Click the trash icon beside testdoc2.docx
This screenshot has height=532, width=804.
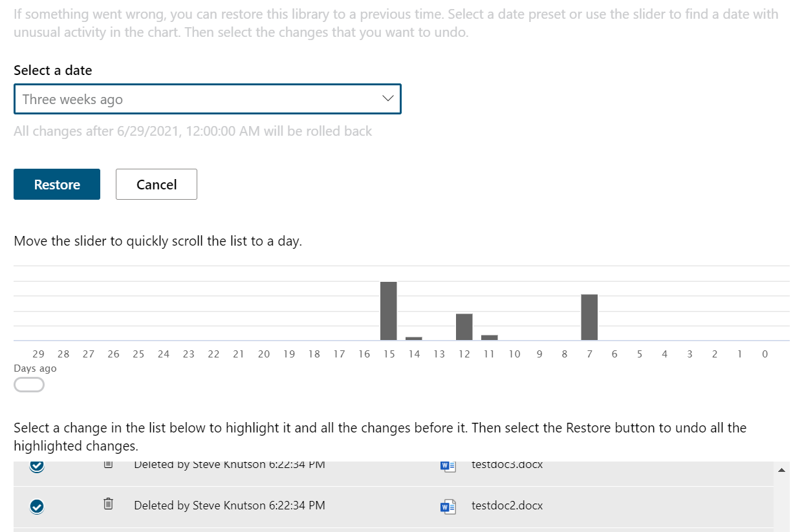pyautogui.click(x=109, y=504)
